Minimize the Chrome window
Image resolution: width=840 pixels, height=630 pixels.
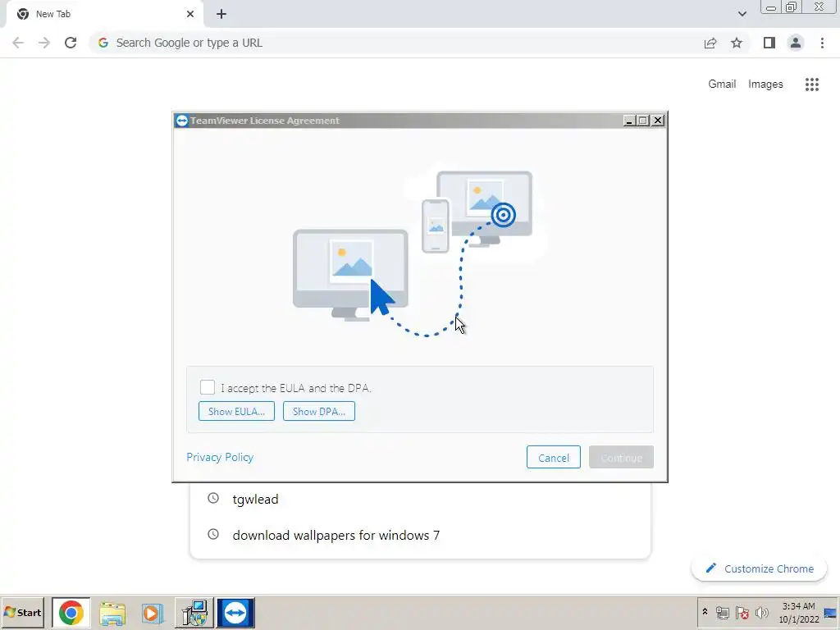click(x=771, y=7)
